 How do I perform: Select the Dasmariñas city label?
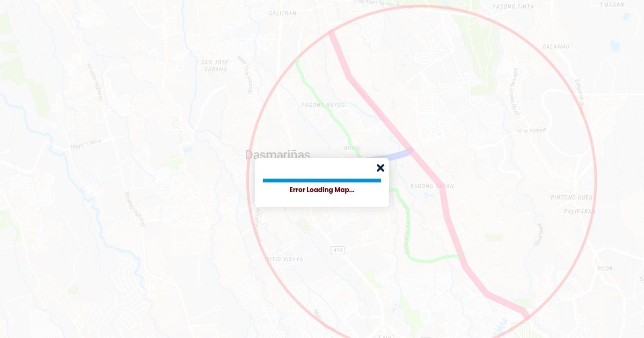pos(277,155)
